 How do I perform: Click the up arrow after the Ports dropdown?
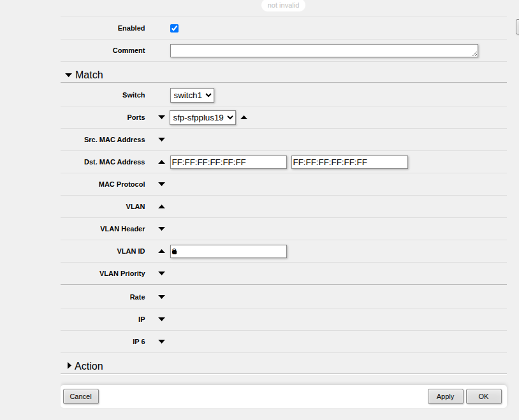(244, 117)
